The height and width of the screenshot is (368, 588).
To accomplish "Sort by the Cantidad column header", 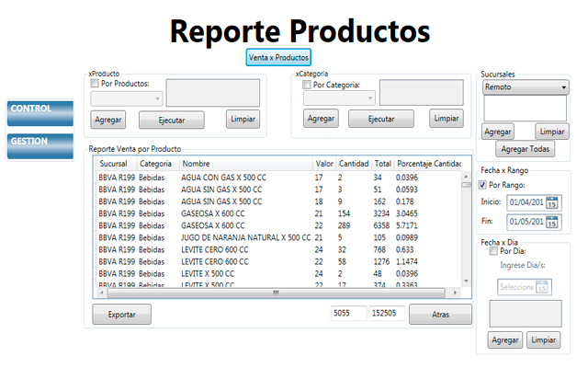I will pos(354,164).
